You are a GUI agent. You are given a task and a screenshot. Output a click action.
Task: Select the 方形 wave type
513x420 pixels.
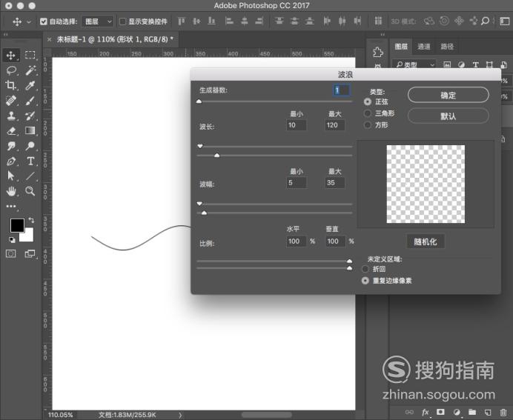tap(368, 125)
